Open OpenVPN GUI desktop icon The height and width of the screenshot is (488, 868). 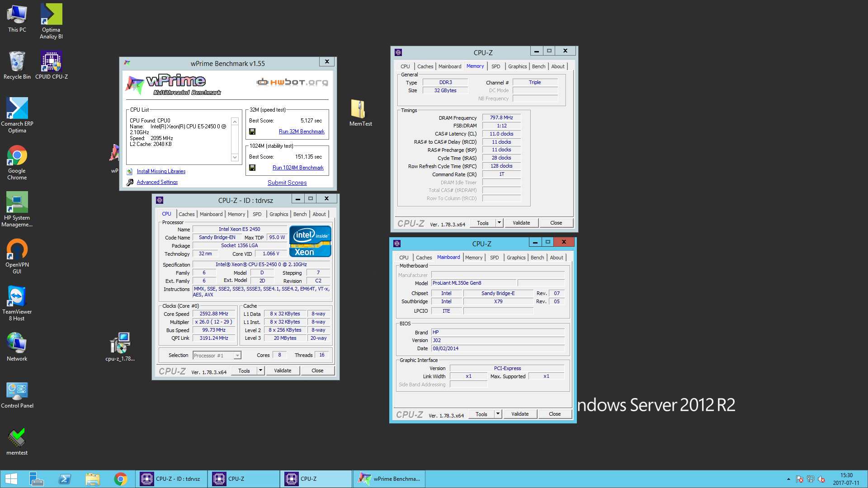pos(17,256)
